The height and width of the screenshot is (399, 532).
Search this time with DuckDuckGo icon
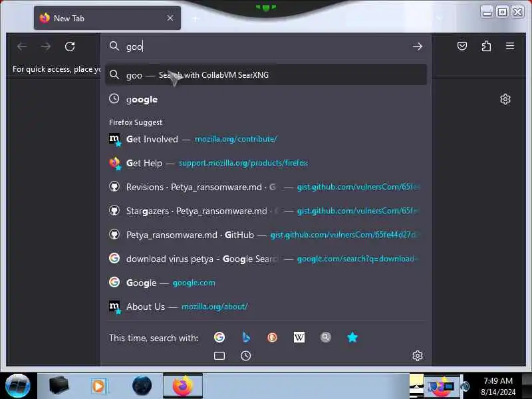click(x=272, y=337)
